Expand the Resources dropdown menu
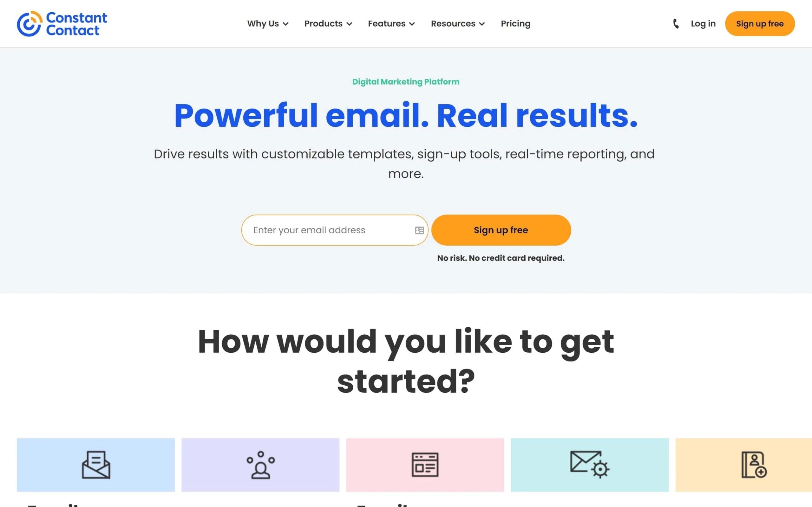The width and height of the screenshot is (812, 507). click(x=458, y=23)
